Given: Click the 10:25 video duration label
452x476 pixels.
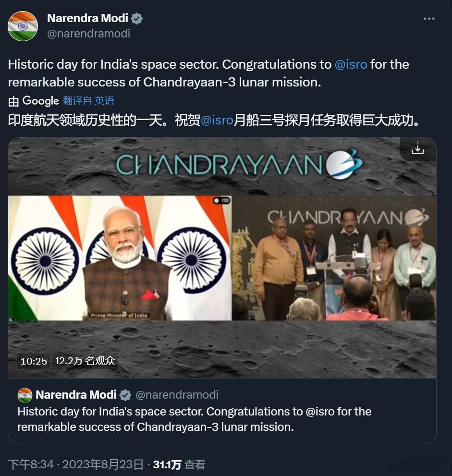Looking at the screenshot, I should click(34, 361).
